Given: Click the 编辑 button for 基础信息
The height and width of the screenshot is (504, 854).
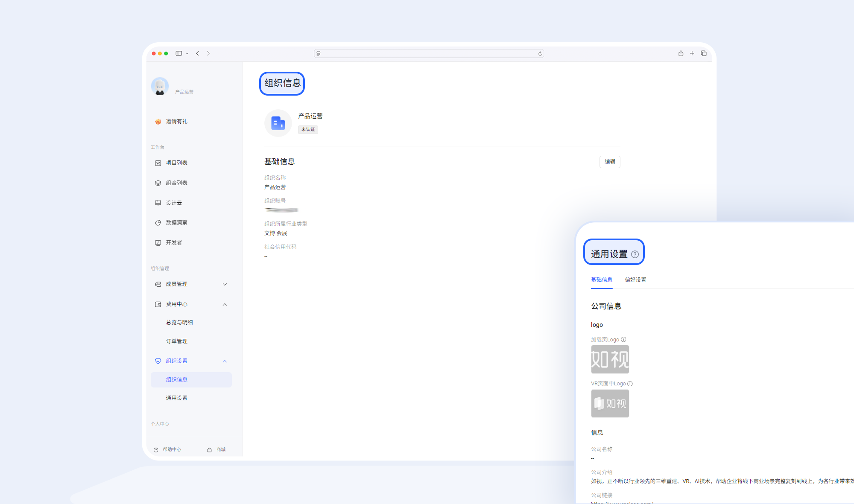Looking at the screenshot, I should point(610,162).
